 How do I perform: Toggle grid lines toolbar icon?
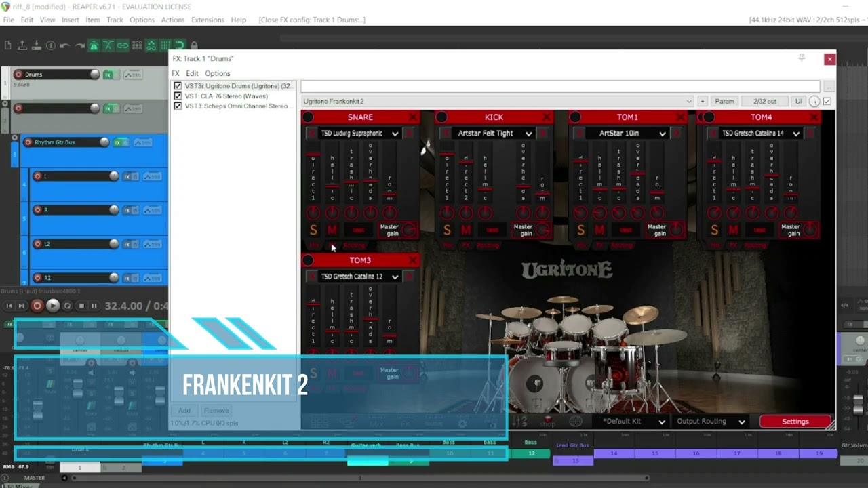[165, 45]
